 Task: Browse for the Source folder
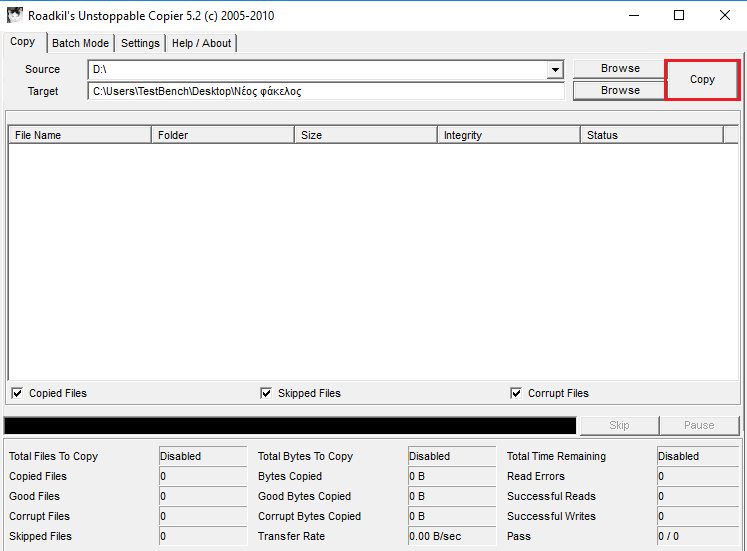(x=620, y=69)
